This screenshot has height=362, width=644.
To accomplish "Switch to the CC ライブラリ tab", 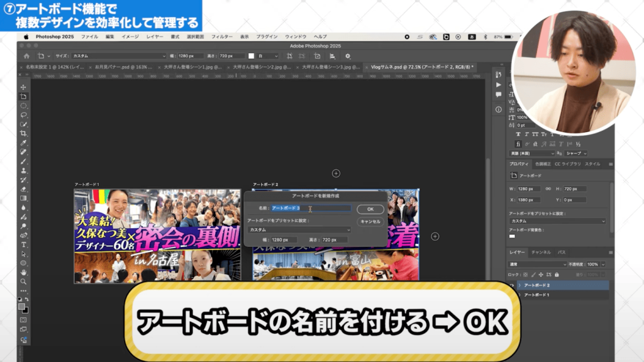I will pos(568,164).
